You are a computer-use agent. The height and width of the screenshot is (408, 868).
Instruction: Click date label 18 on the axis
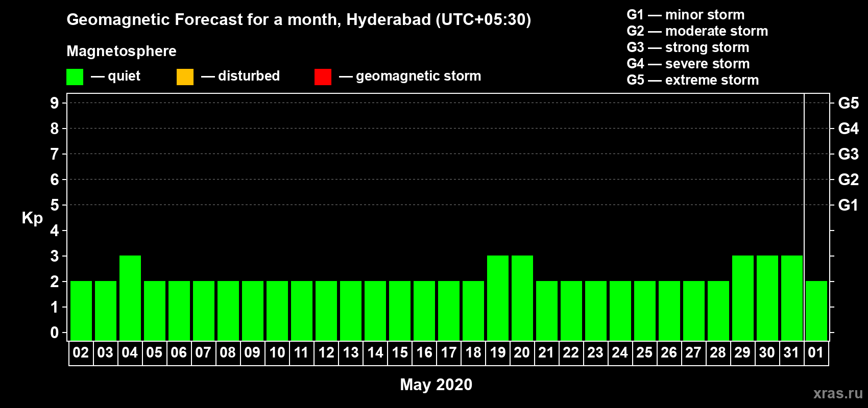(473, 352)
